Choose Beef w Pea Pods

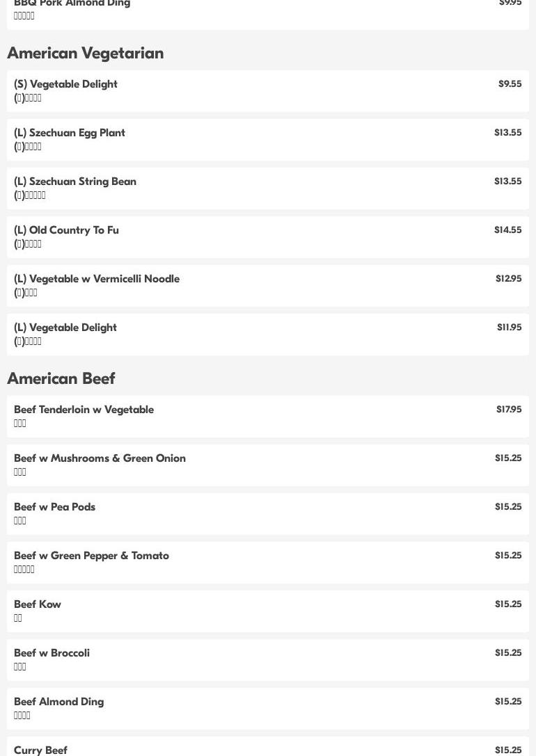(x=268, y=514)
